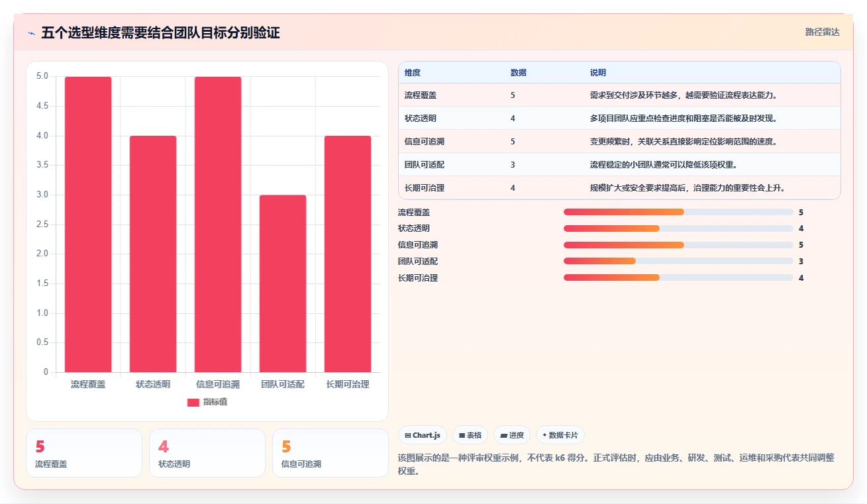Image resolution: width=867 pixels, height=504 pixels.
Task: Click the 说明 column header
Action: tap(598, 72)
